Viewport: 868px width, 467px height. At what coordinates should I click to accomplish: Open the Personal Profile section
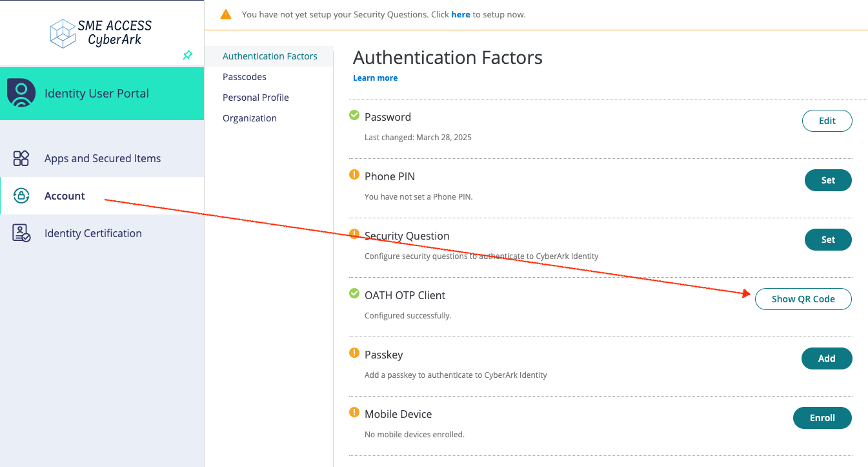[256, 97]
